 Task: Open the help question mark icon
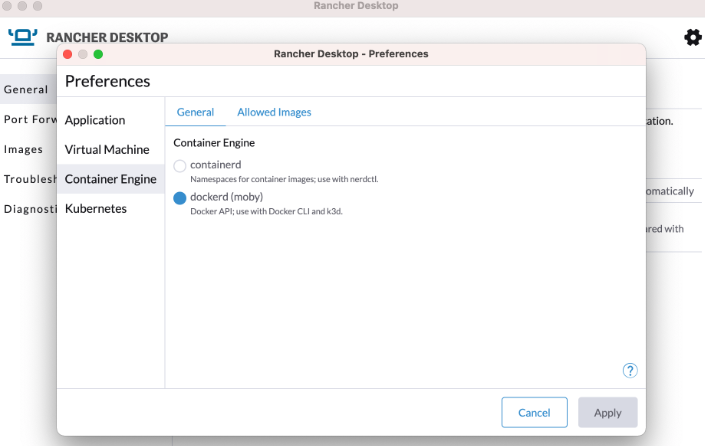pyautogui.click(x=630, y=370)
